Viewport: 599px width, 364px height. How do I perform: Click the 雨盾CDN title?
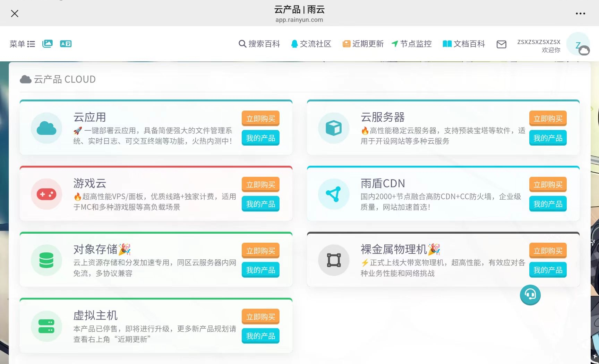(383, 183)
